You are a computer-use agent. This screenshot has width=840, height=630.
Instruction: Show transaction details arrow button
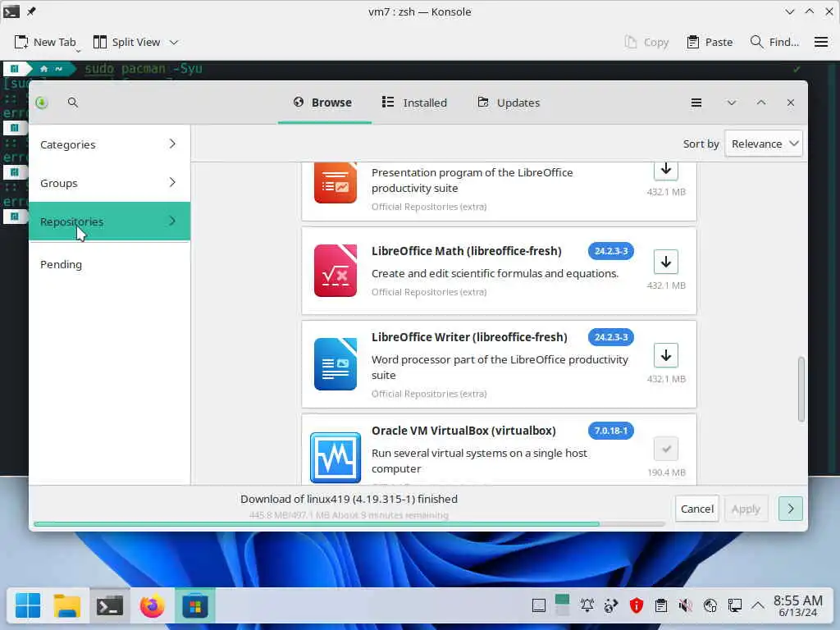(x=790, y=509)
